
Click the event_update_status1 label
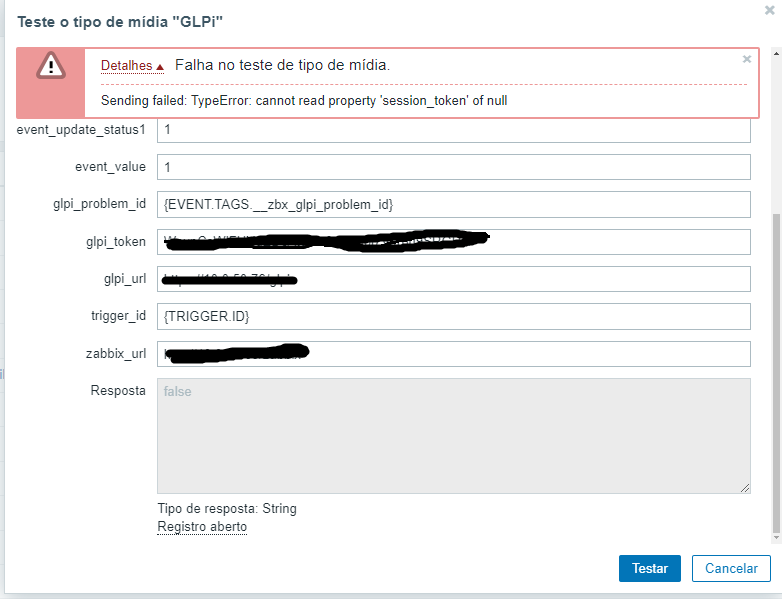point(81,130)
